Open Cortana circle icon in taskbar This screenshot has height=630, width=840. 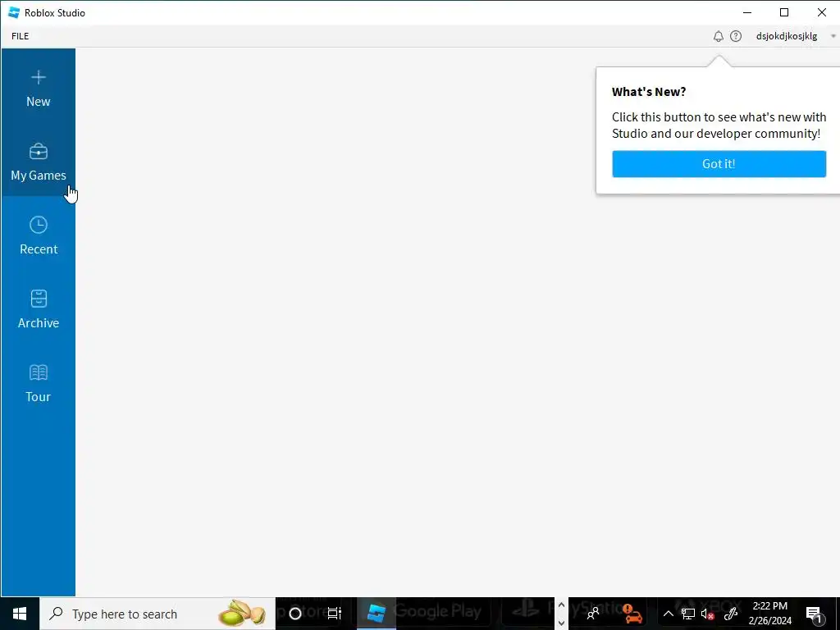(x=295, y=614)
